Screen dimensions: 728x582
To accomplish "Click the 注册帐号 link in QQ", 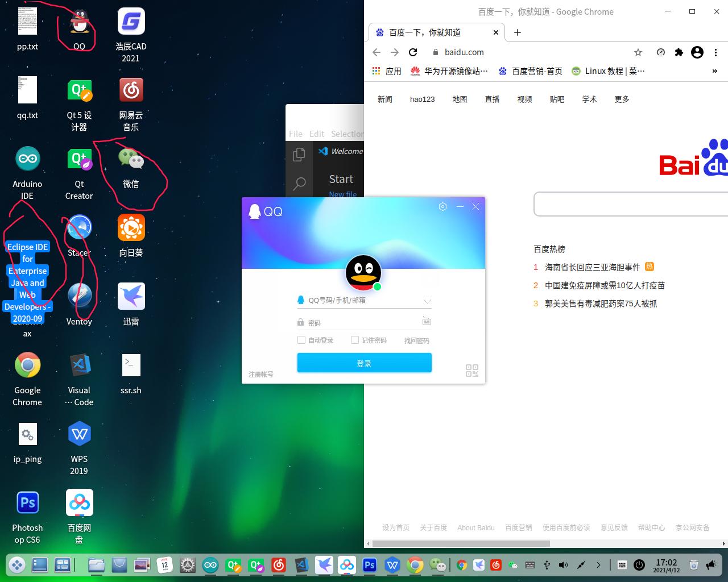I will tap(261, 375).
